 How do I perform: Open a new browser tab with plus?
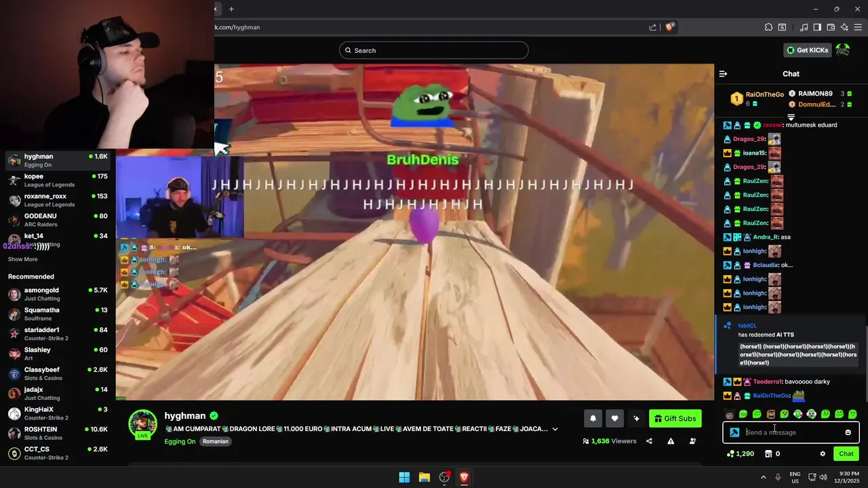tap(231, 9)
